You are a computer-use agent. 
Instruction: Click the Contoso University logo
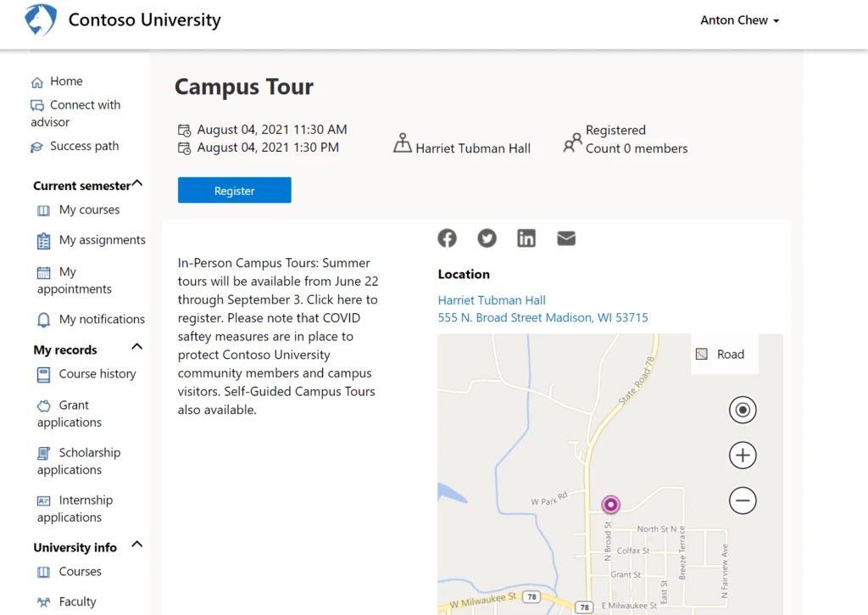coord(41,20)
